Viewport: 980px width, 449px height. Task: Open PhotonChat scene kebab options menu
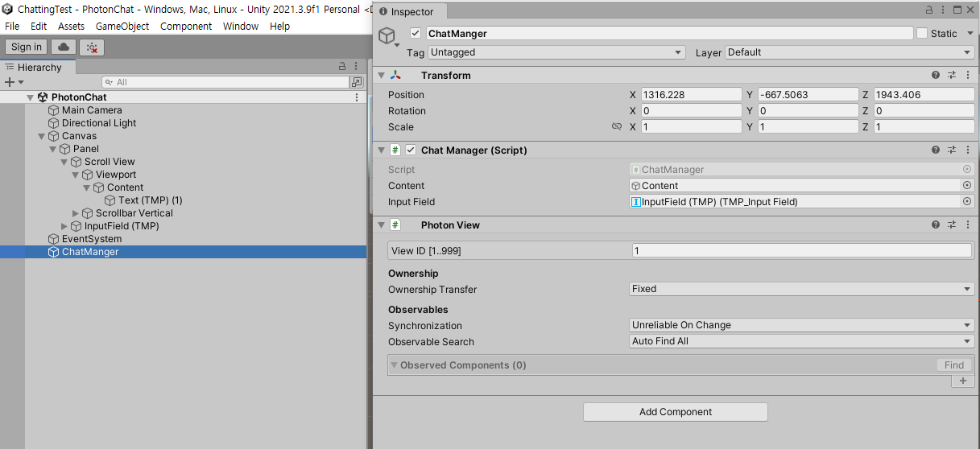357,97
